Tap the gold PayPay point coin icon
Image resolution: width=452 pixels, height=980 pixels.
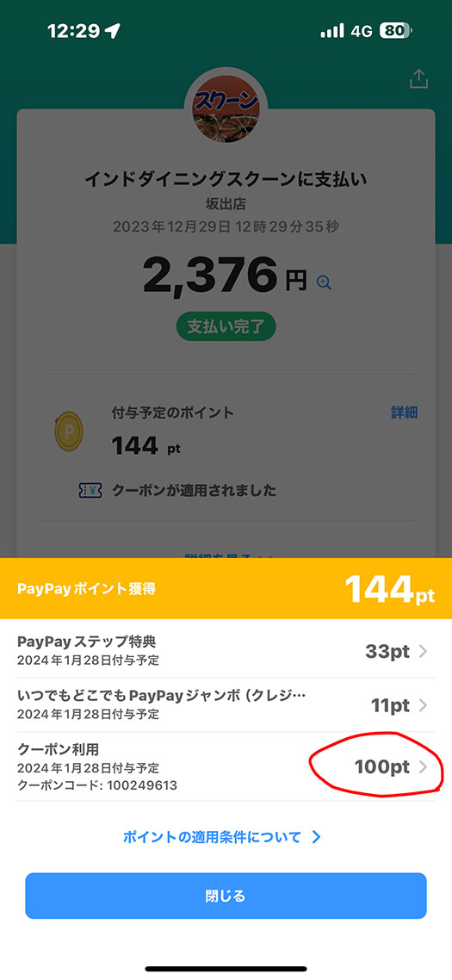click(x=68, y=431)
